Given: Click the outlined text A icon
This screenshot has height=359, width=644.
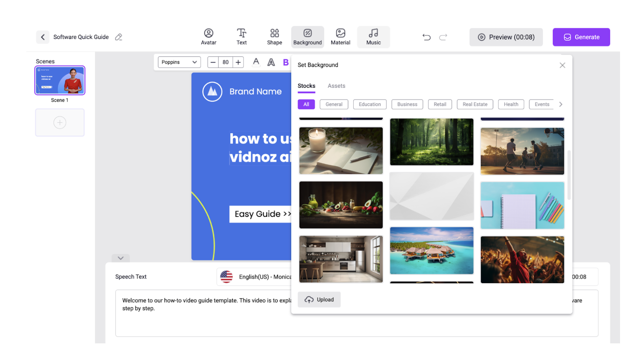Looking at the screenshot, I should (x=271, y=62).
